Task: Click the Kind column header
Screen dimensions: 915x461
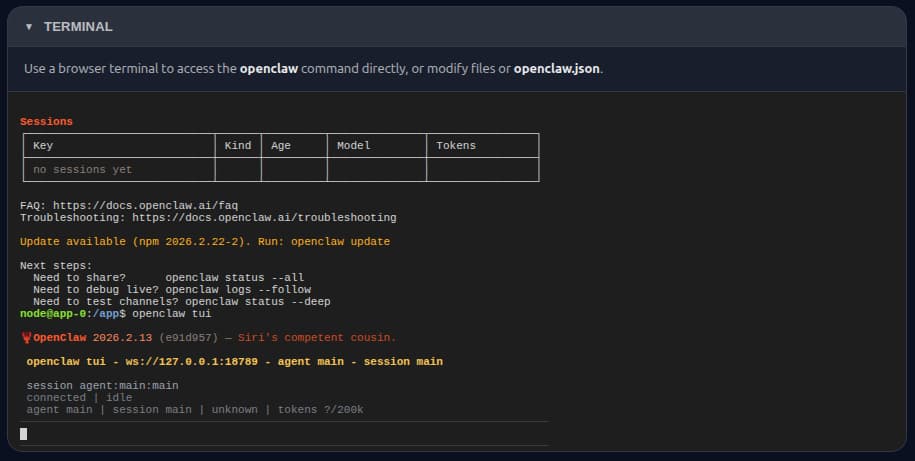Action: 237,145
